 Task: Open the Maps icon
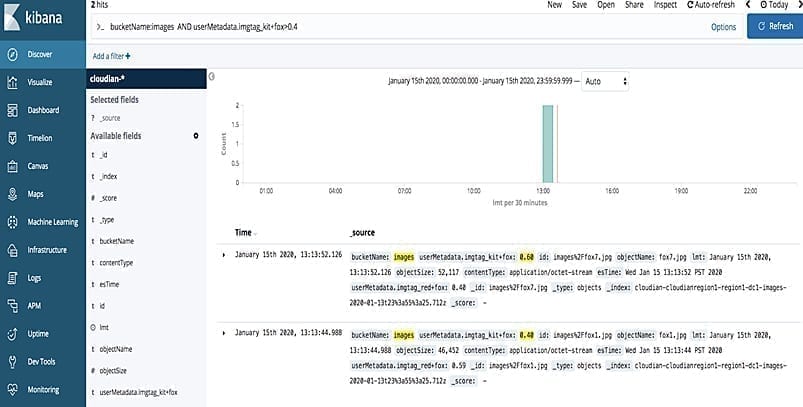tap(13, 194)
